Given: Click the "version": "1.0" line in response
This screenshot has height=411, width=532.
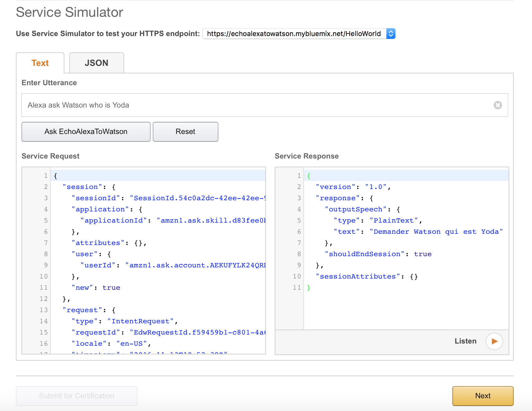Looking at the screenshot, I should click(353, 187).
